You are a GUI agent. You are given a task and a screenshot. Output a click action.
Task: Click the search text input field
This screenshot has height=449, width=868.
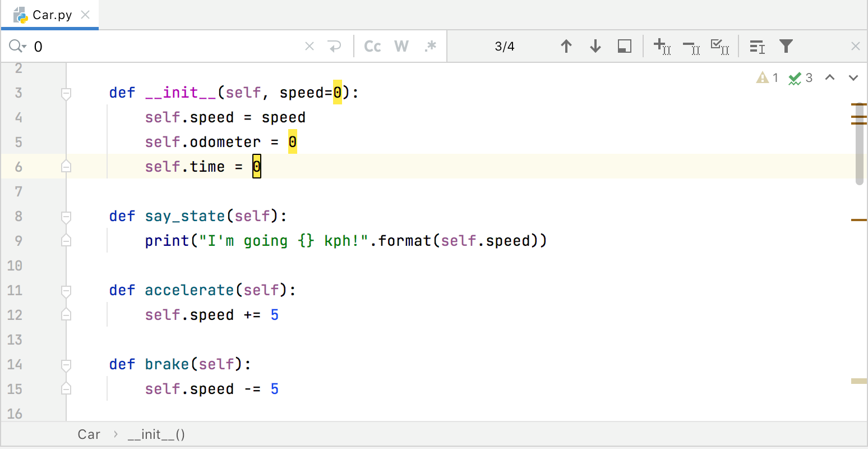point(168,46)
